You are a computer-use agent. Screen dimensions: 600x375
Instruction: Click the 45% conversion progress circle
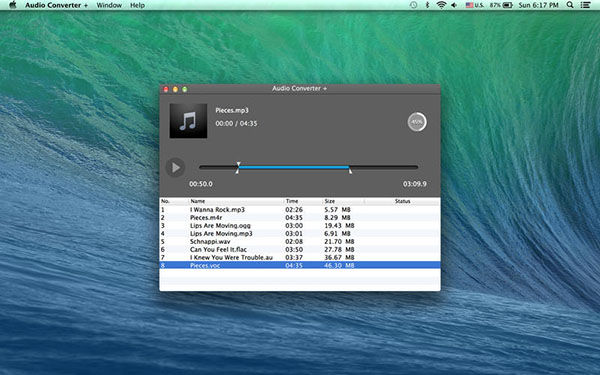click(417, 122)
